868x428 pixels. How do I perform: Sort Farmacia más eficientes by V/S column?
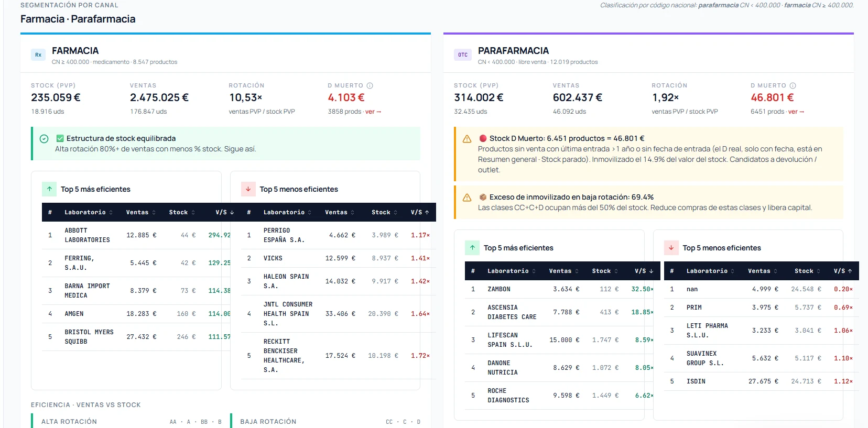pos(224,212)
